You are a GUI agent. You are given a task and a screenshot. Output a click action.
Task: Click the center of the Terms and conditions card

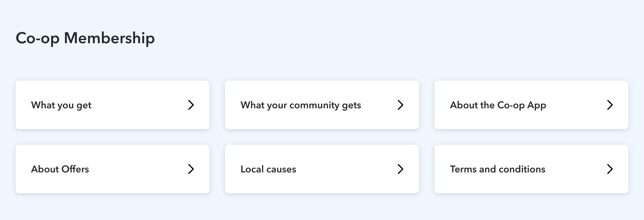pos(531,169)
